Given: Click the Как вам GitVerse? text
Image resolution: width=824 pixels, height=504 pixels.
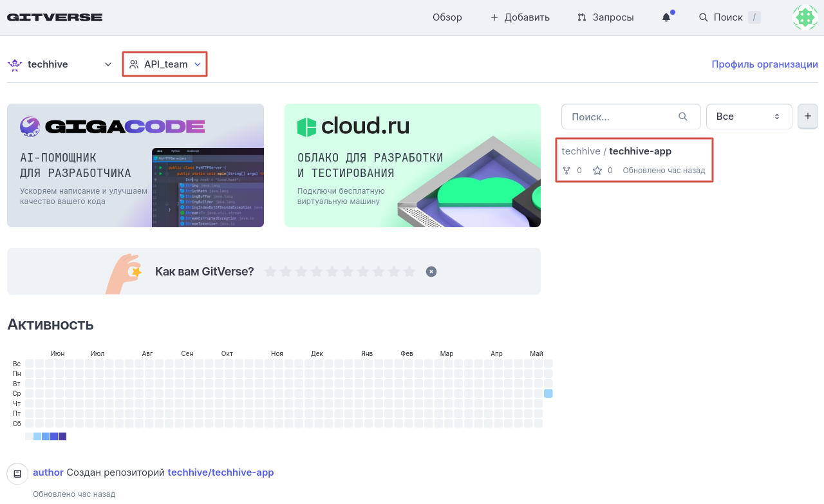Looking at the screenshot, I should [205, 272].
